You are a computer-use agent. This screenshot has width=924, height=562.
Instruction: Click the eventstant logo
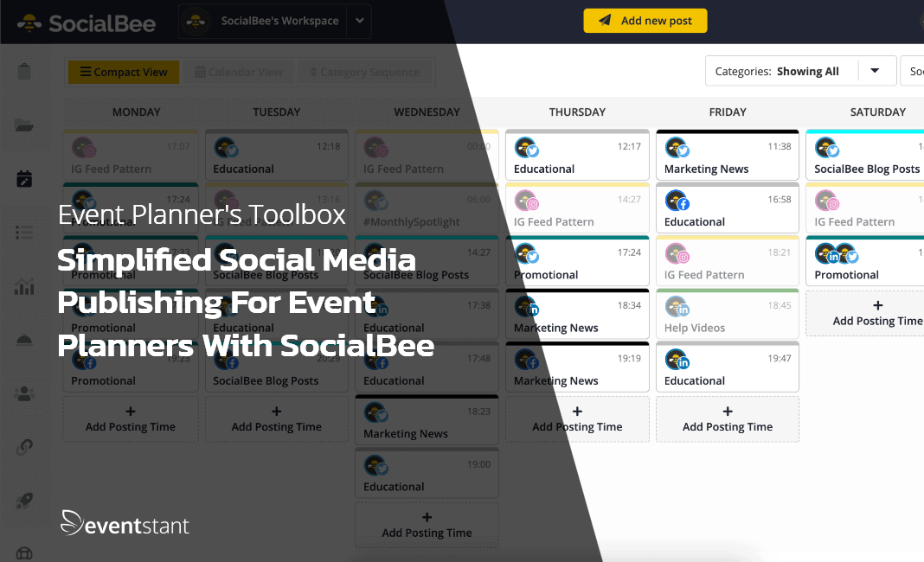tap(125, 523)
